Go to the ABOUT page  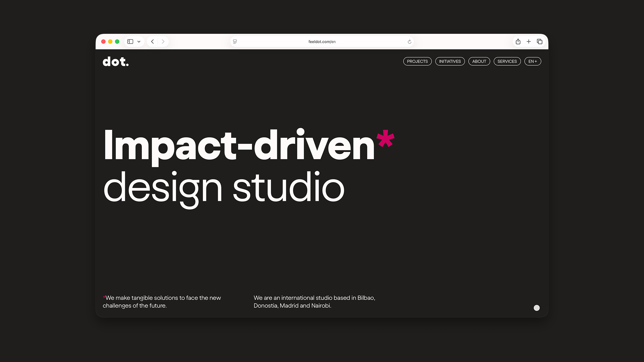click(x=479, y=61)
